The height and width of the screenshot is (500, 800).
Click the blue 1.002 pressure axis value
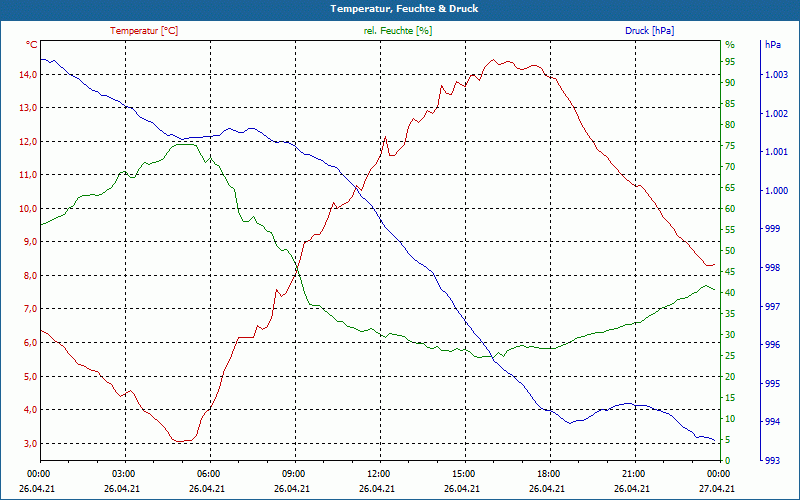click(777, 114)
